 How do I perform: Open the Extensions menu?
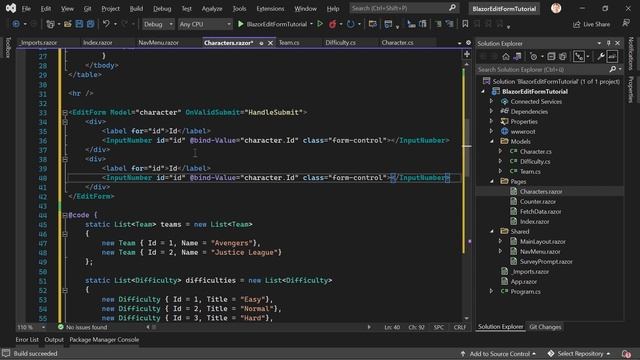(x=270, y=8)
